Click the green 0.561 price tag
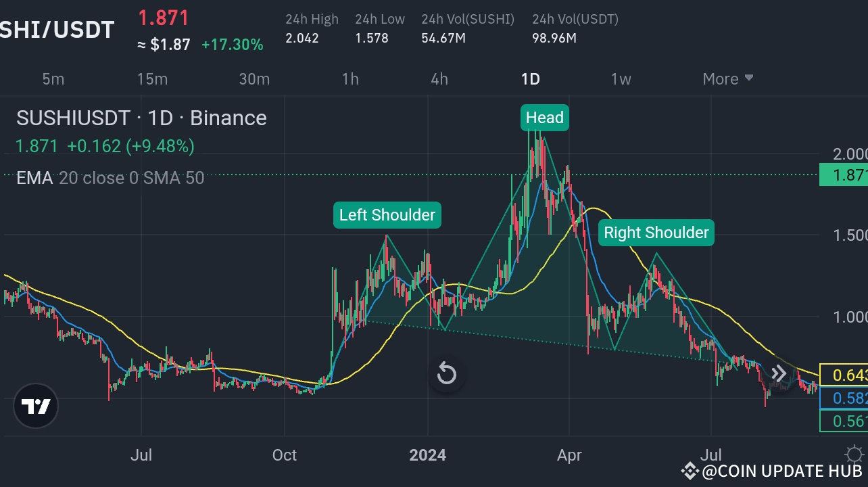Screen dimensions: 868x487 (843, 421)
